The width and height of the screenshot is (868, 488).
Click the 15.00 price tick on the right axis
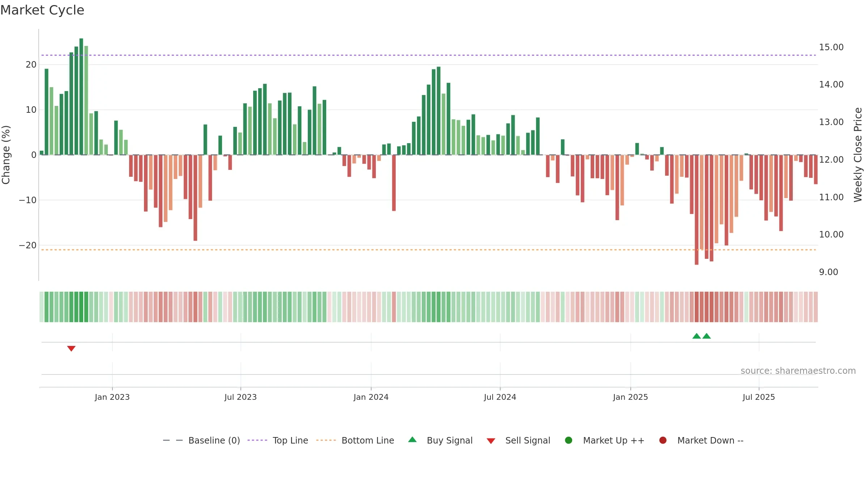pyautogui.click(x=831, y=47)
